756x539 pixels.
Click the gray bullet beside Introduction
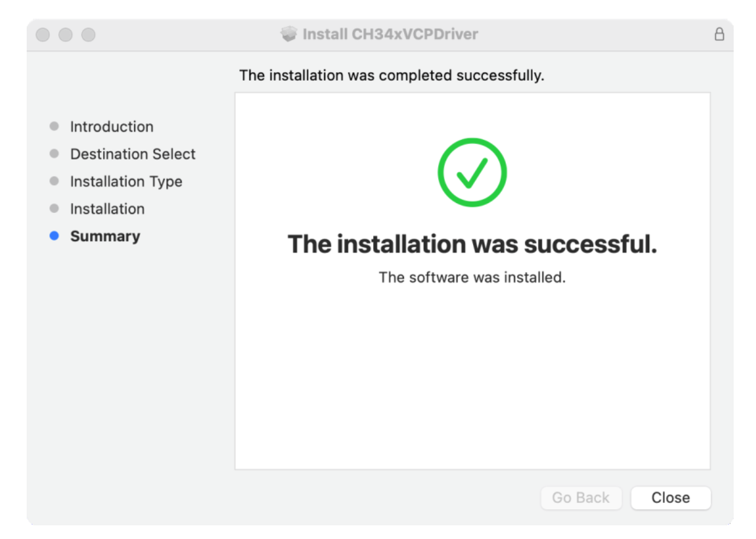(x=54, y=127)
